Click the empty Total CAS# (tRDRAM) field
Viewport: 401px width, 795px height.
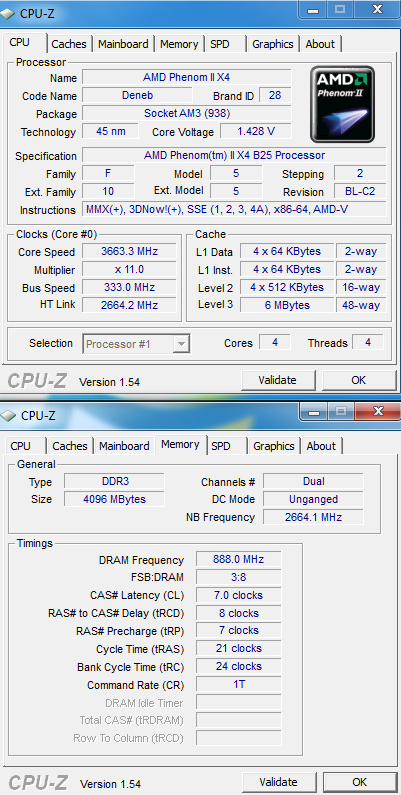[238, 720]
